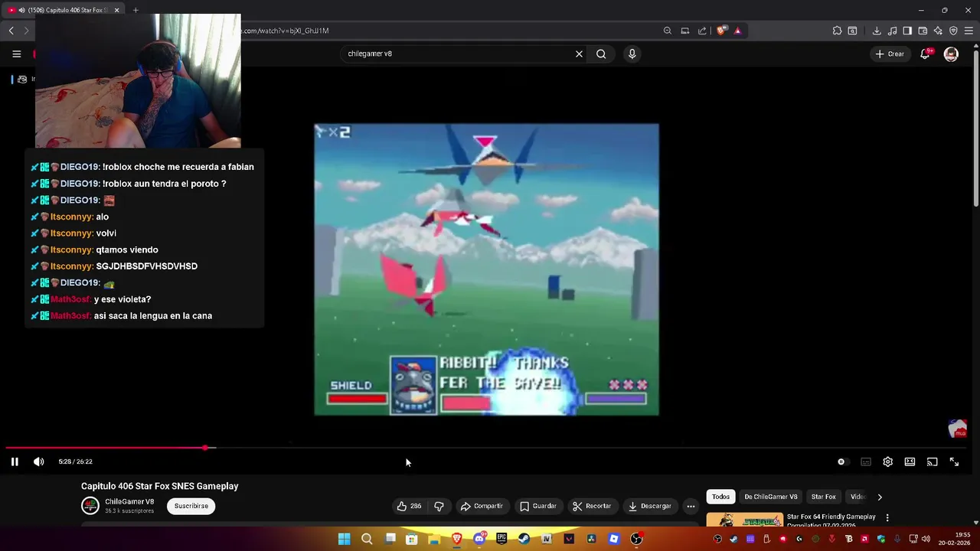Subscribe using the Suscribirse button

click(191, 506)
